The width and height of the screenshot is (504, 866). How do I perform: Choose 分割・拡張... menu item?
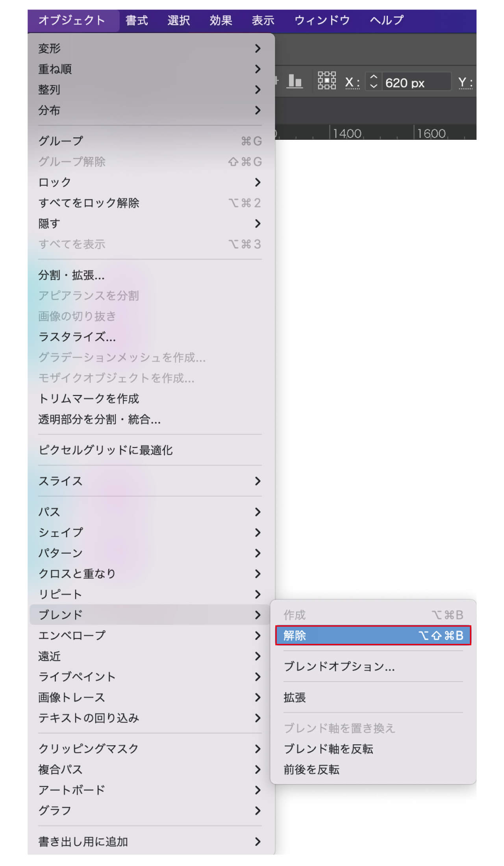(150, 275)
